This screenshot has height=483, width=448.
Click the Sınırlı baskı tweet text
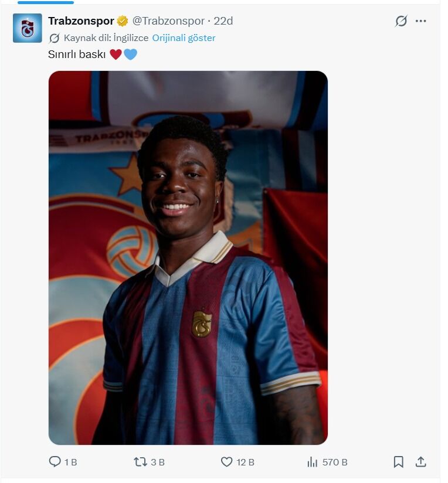76,55
